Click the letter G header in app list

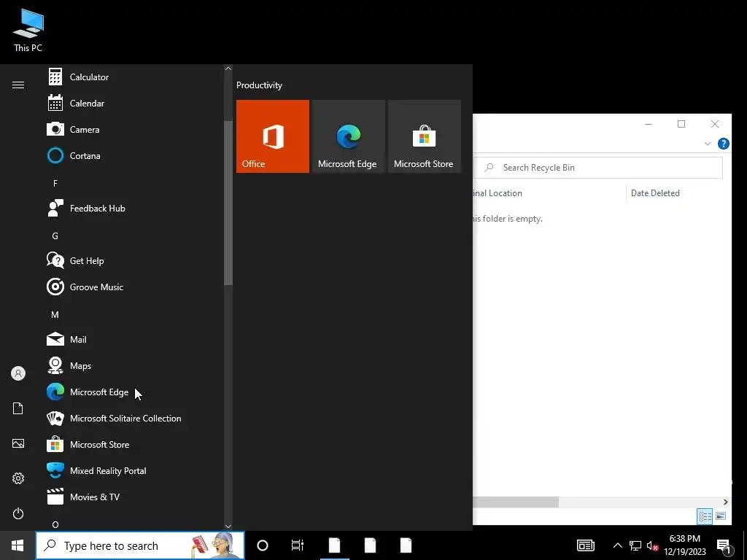pyautogui.click(x=55, y=236)
